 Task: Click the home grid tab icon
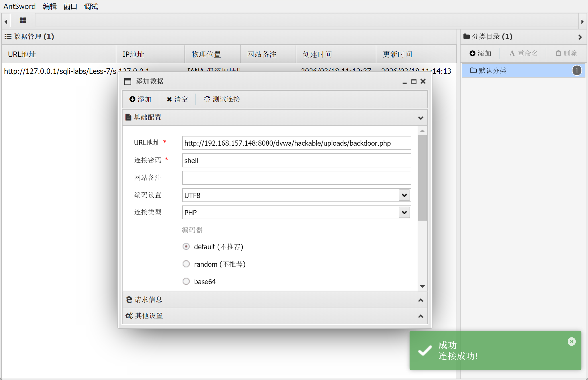coord(23,20)
